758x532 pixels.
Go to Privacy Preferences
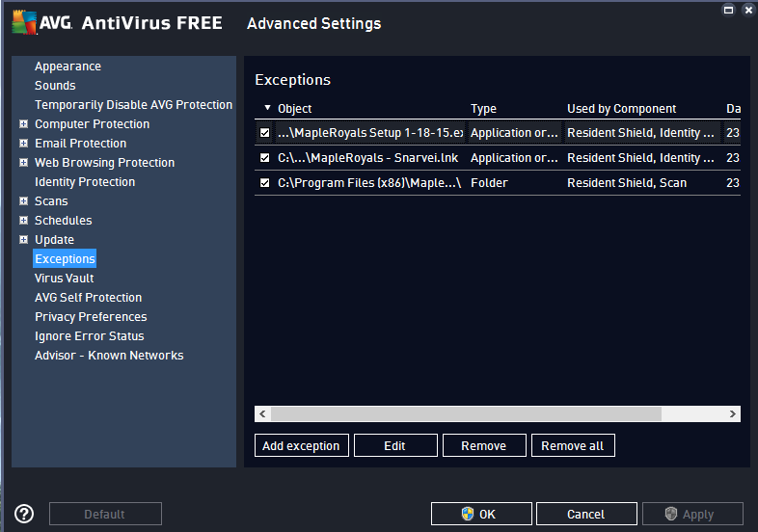(91, 317)
